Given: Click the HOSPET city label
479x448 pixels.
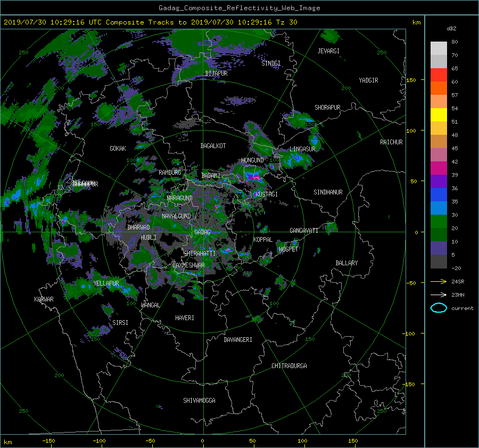Looking at the screenshot, I should point(288,249).
